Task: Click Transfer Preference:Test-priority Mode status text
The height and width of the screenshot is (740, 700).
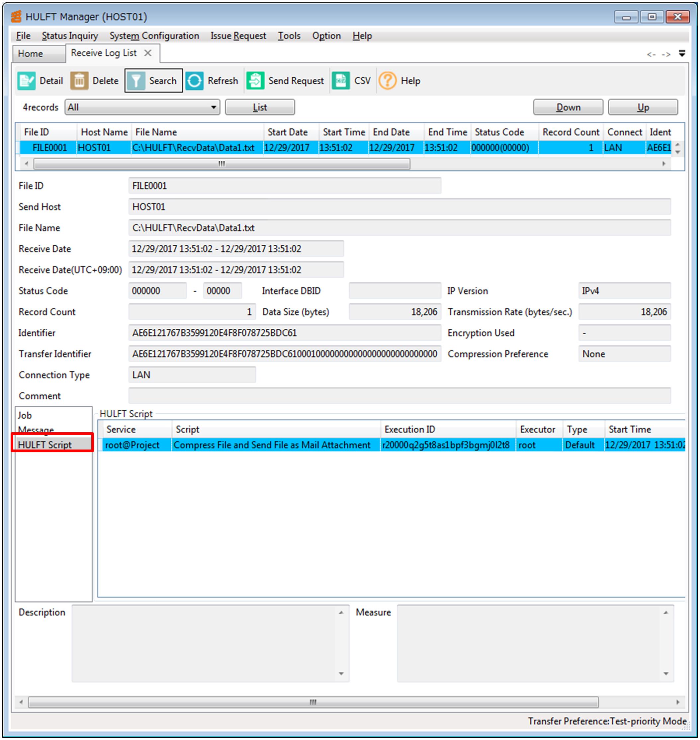Action: point(607,721)
